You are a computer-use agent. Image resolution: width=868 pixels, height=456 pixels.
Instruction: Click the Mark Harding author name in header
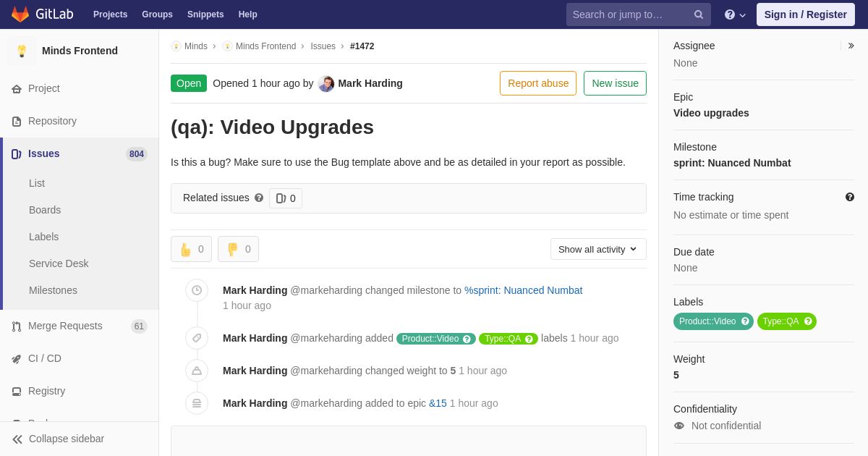[370, 83]
